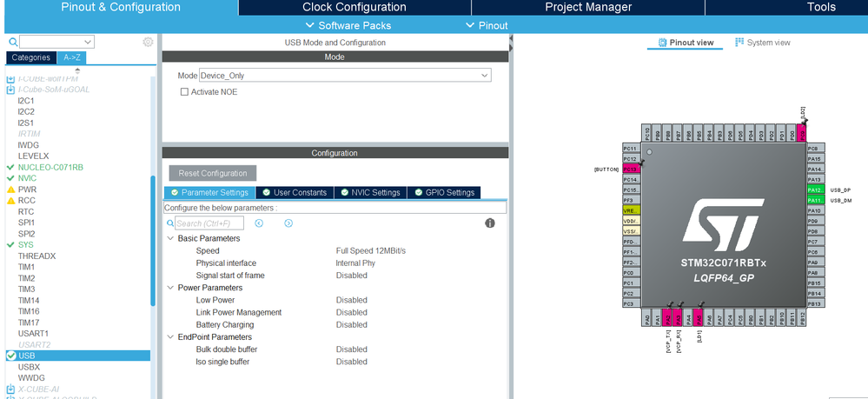Click the ST logo on the chip
The width and height of the screenshot is (868, 399).
(x=723, y=226)
